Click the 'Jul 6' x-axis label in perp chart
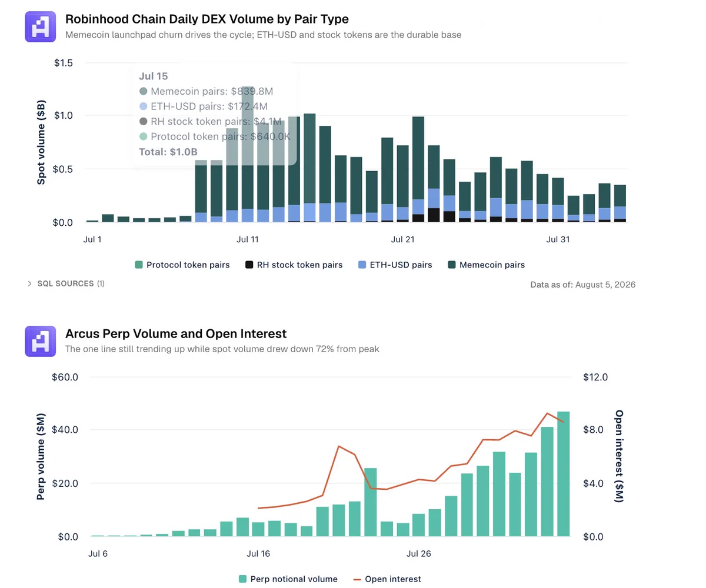This screenshot has height=588, width=706. [x=98, y=553]
